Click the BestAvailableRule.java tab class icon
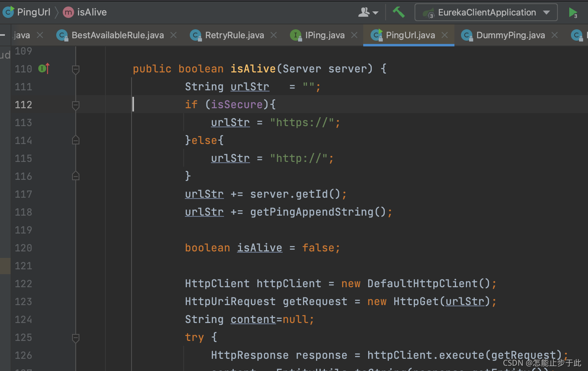 [62, 35]
